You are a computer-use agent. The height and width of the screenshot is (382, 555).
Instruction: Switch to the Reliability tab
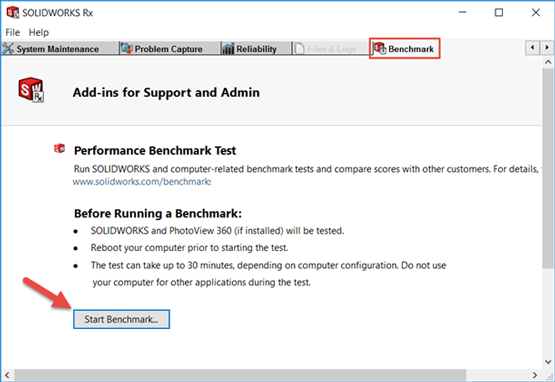(x=256, y=49)
